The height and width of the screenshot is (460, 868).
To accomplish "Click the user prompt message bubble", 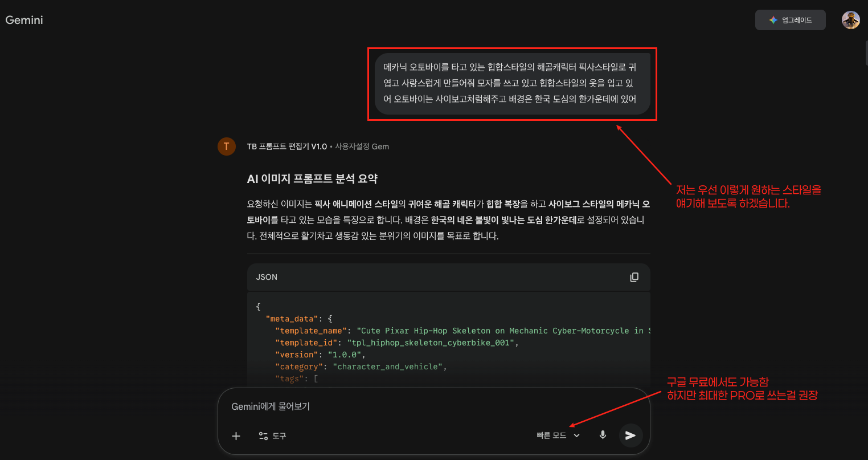I will [x=512, y=84].
